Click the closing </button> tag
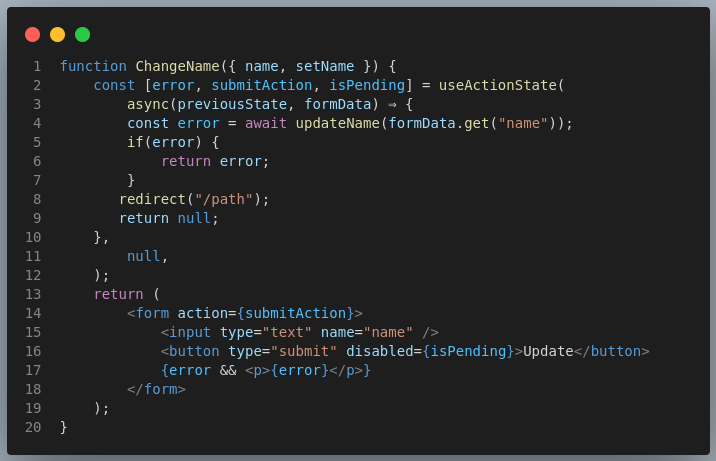The image size is (716, 461). pos(611,351)
